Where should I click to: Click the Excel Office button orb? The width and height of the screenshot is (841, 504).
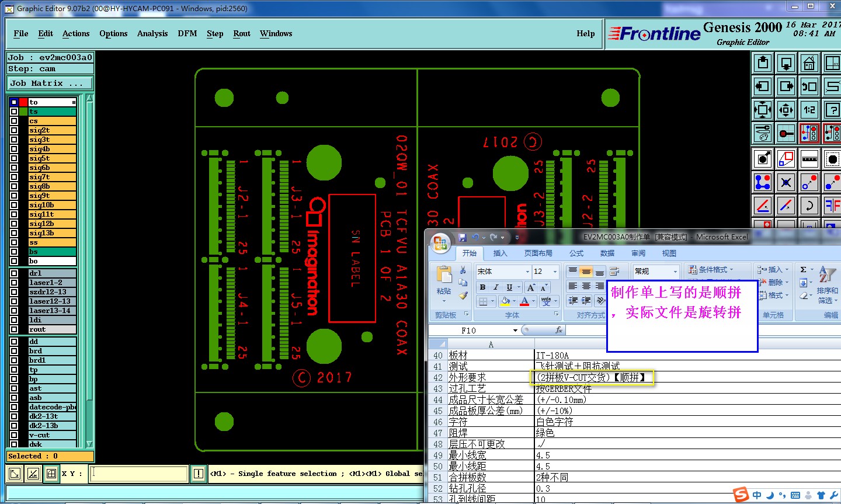[441, 242]
